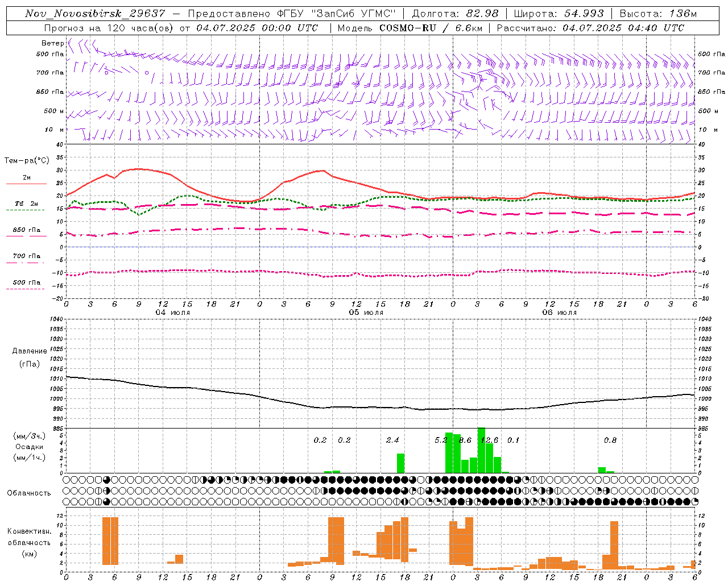The height and width of the screenshot is (582, 728).
Task: Select the (мм/3ч.) unit label
Action: pos(29,436)
